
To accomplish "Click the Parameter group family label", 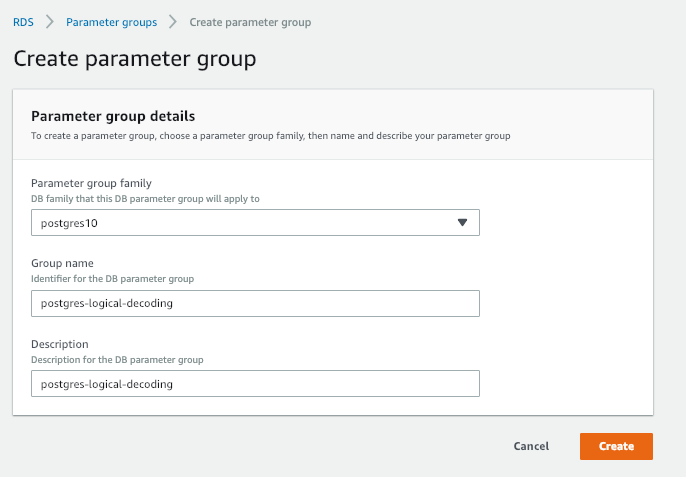I will click(91, 183).
